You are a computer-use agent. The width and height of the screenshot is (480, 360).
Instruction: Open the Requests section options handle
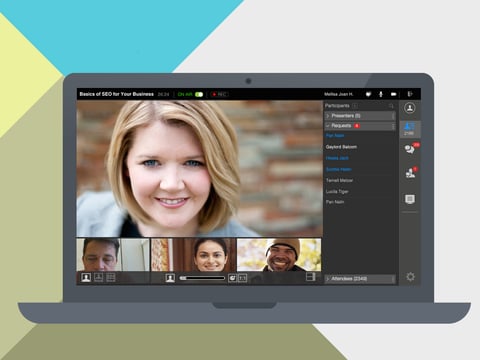[393, 126]
